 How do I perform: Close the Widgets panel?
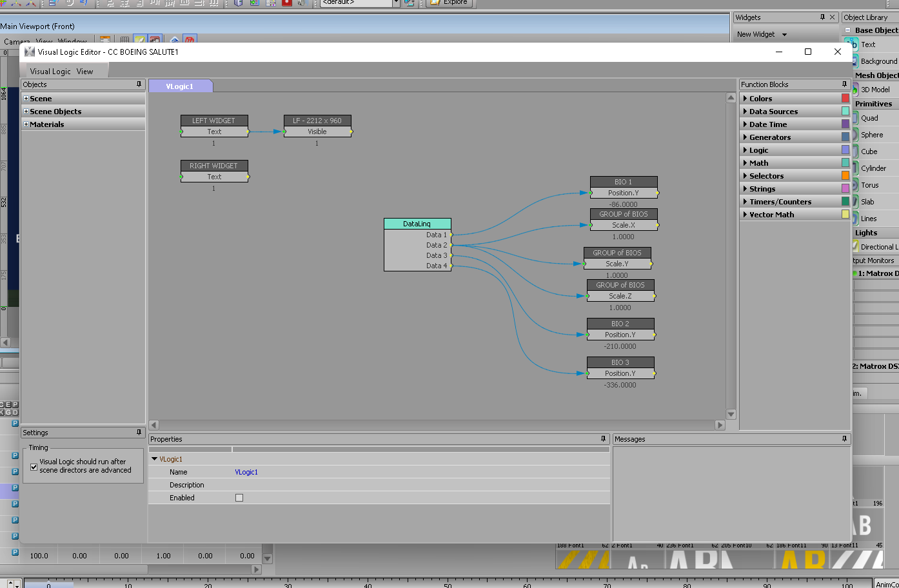click(x=832, y=17)
